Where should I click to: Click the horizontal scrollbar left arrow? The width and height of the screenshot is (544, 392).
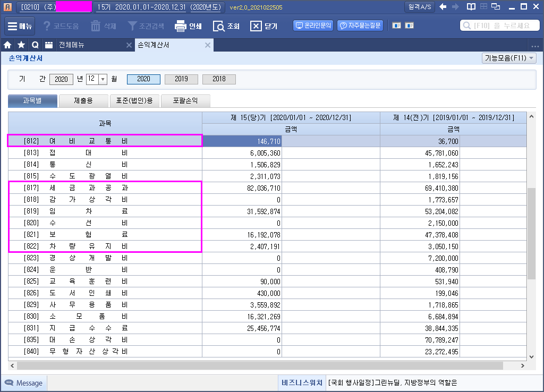pyautogui.click(x=13, y=365)
